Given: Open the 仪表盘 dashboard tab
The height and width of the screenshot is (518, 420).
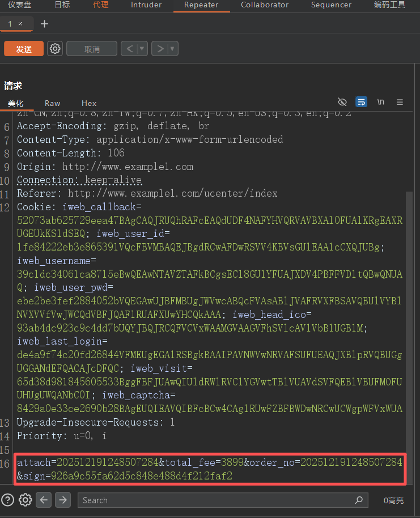Looking at the screenshot, I should 19,5.
